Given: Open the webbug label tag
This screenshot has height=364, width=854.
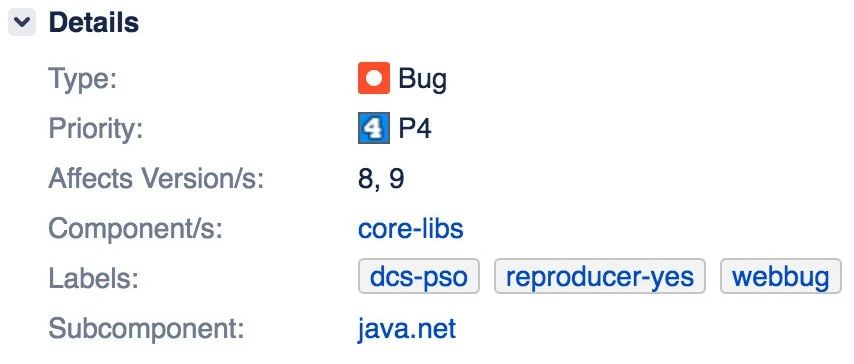Looking at the screenshot, I should (x=780, y=276).
